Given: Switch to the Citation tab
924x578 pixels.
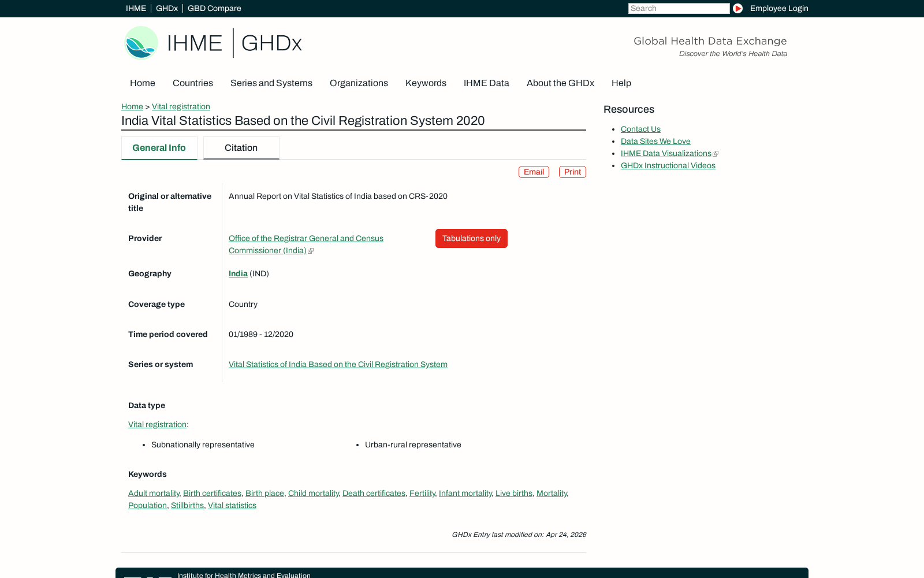Looking at the screenshot, I should pyautogui.click(x=241, y=148).
